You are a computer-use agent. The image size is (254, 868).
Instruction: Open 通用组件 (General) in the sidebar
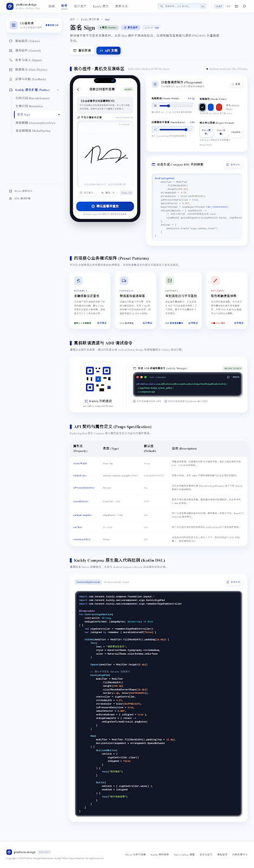pyautogui.click(x=34, y=50)
